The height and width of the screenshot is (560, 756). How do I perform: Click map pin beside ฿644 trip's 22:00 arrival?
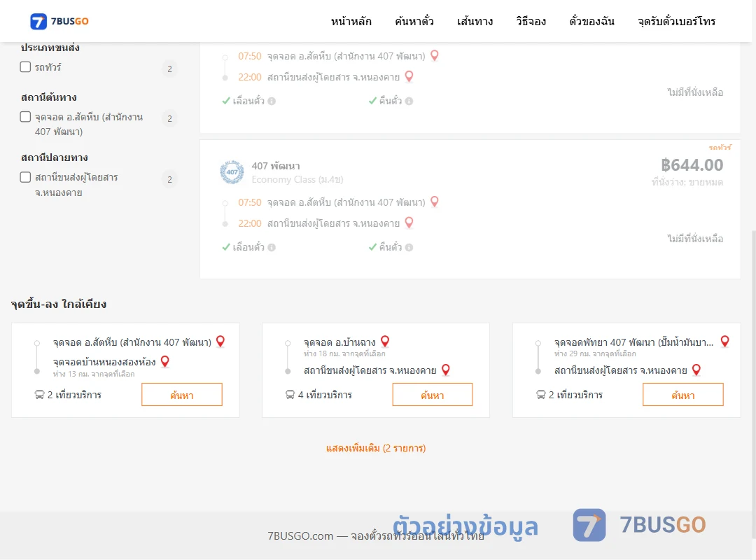tap(409, 223)
